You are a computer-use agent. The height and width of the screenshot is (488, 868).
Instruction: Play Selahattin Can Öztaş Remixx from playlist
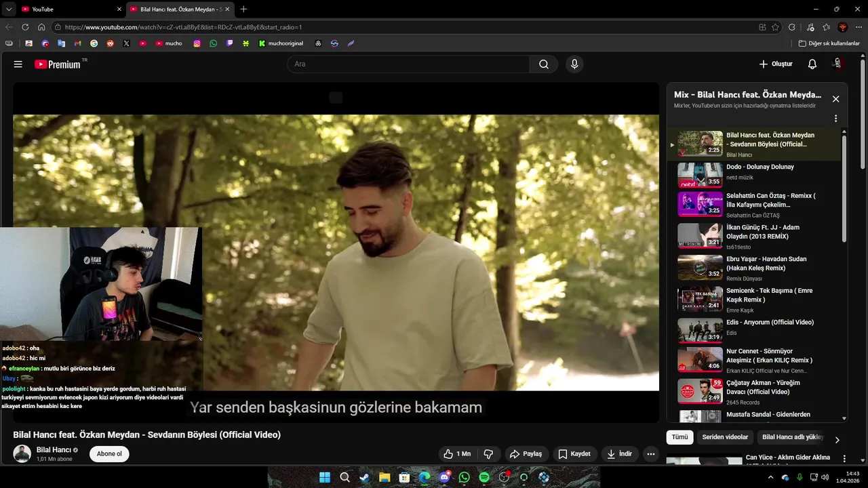click(753, 205)
